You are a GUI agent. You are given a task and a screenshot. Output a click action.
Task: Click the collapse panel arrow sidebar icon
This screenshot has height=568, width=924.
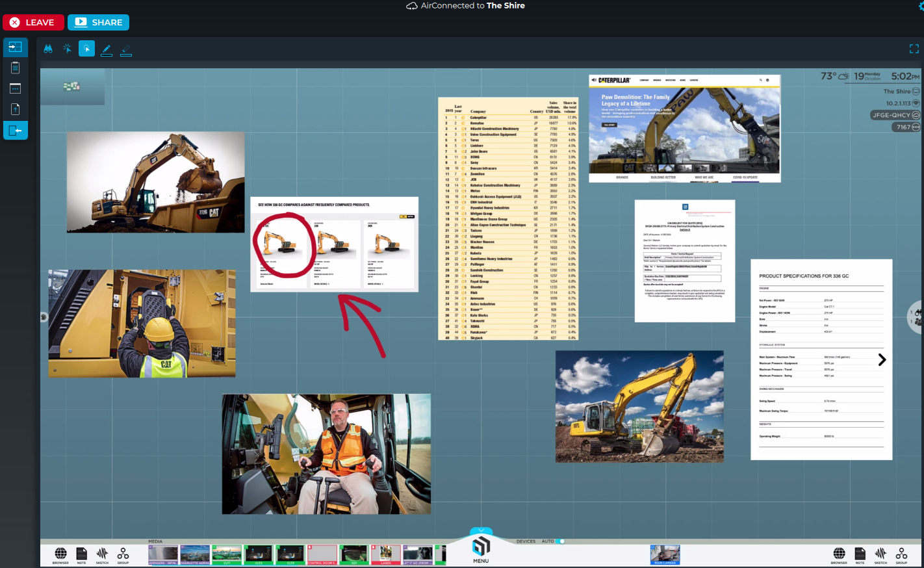[x=16, y=131]
